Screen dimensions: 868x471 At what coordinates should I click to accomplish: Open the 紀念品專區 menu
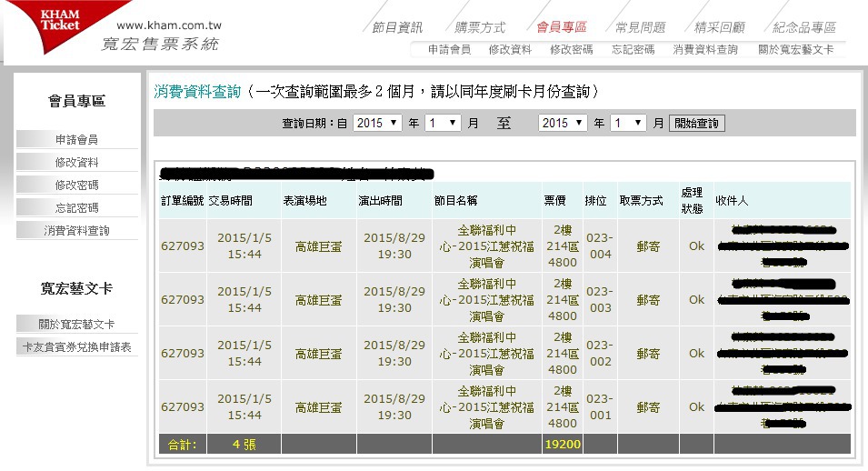pyautogui.click(x=804, y=27)
